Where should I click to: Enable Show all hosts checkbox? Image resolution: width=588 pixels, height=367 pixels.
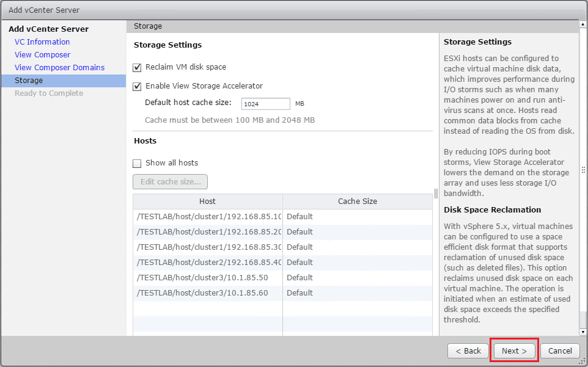pyautogui.click(x=137, y=163)
